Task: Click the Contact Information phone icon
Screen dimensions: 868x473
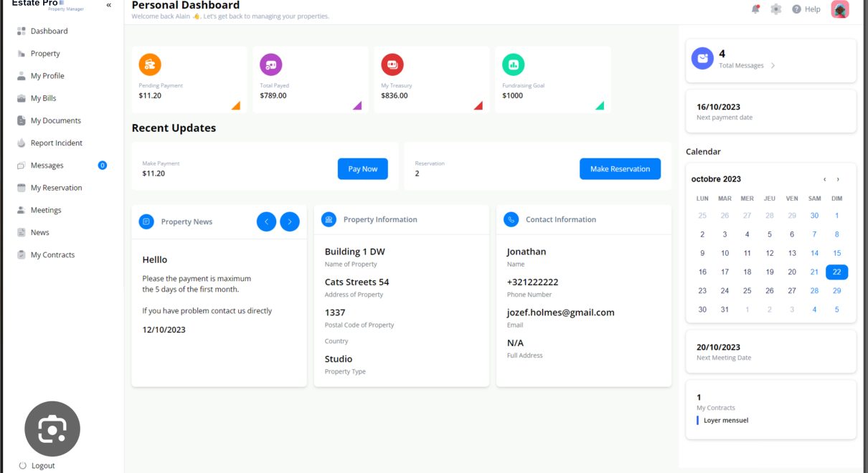Action: [x=511, y=220]
